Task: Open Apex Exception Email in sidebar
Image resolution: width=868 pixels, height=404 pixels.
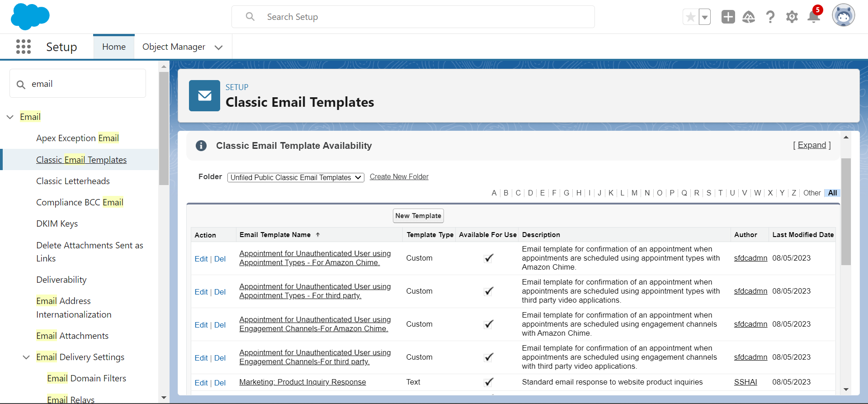Action: point(77,138)
